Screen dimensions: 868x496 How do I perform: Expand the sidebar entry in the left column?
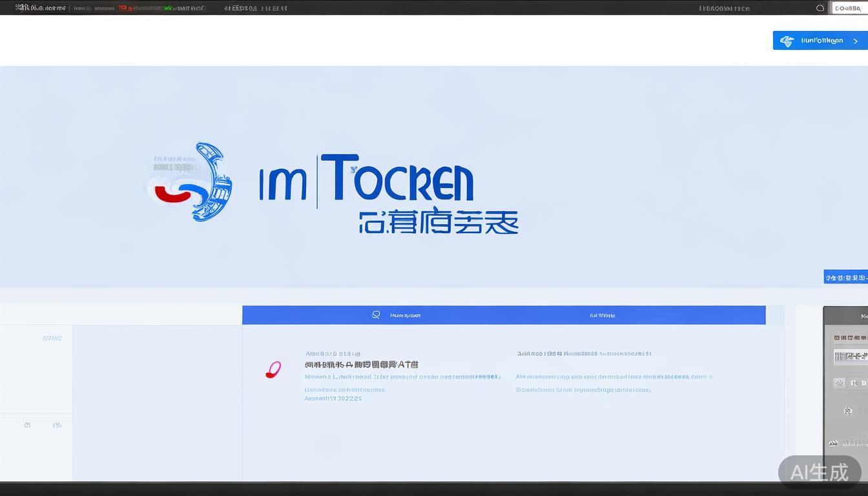(52, 337)
